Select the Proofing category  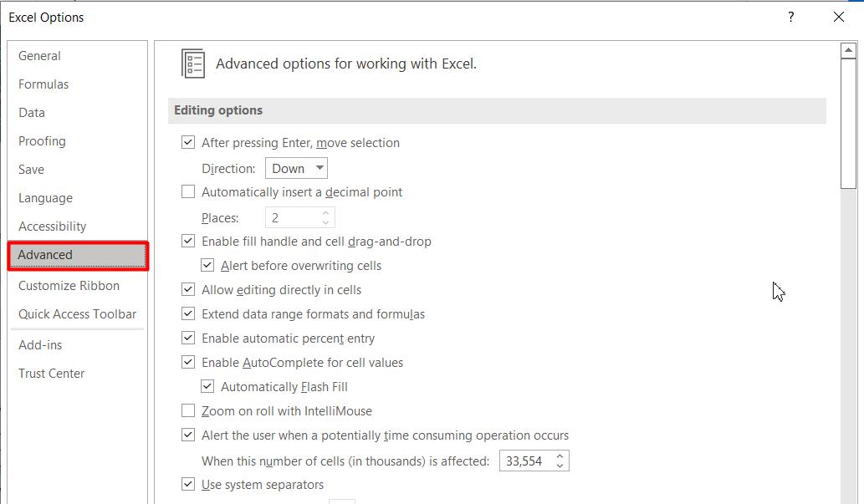[x=42, y=141]
